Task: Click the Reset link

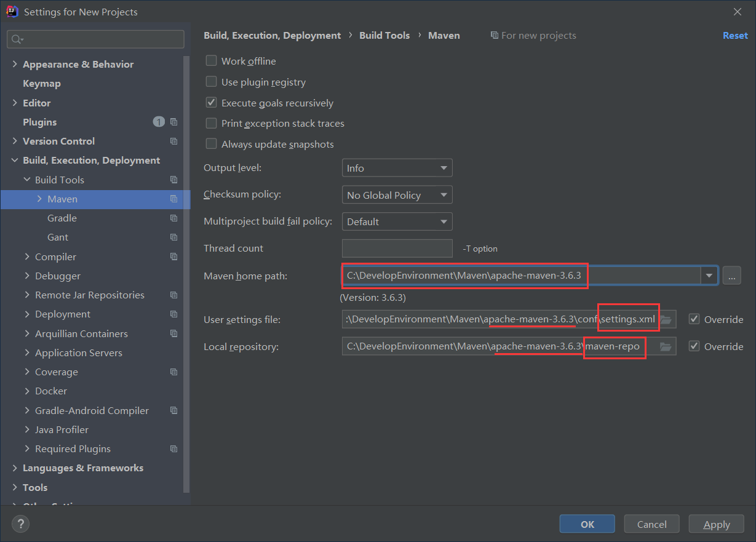Action: click(x=735, y=36)
